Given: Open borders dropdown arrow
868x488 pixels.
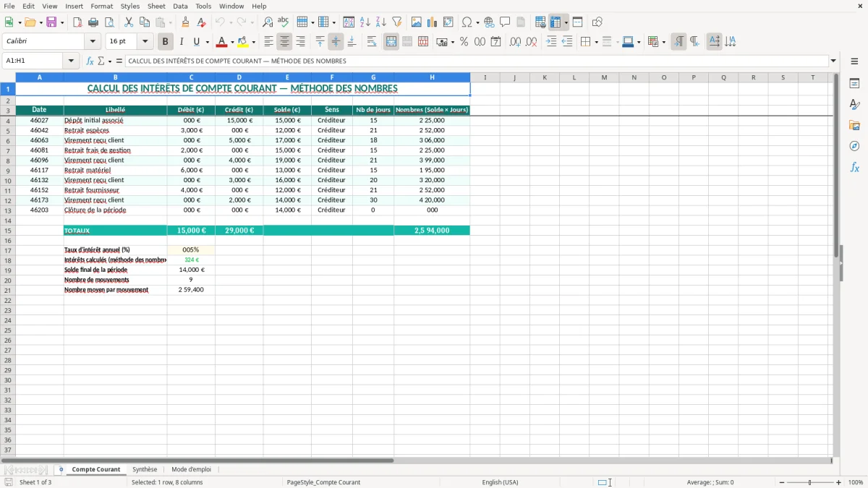Looking at the screenshot, I should pyautogui.click(x=596, y=42).
